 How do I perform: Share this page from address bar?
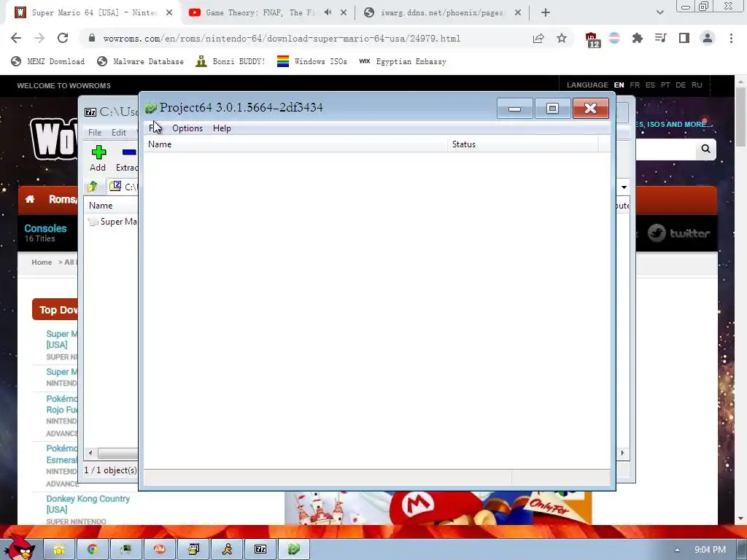(538, 39)
